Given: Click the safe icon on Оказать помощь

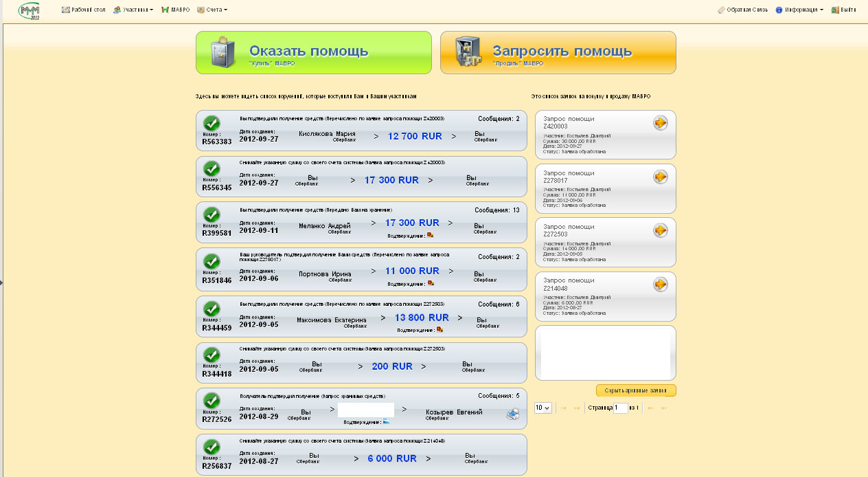Looking at the screenshot, I should (223, 52).
